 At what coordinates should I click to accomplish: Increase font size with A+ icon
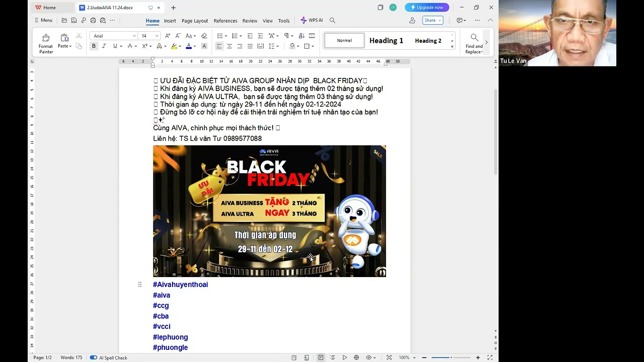[x=168, y=36]
